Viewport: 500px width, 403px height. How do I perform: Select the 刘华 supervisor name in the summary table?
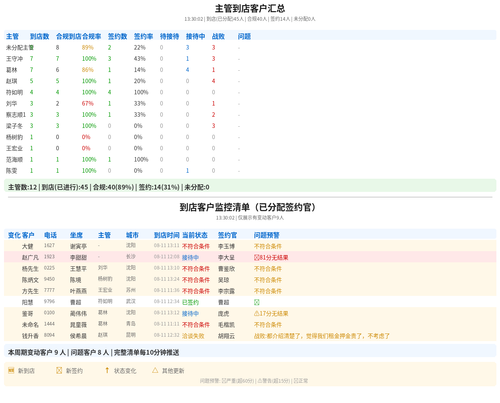12,104
